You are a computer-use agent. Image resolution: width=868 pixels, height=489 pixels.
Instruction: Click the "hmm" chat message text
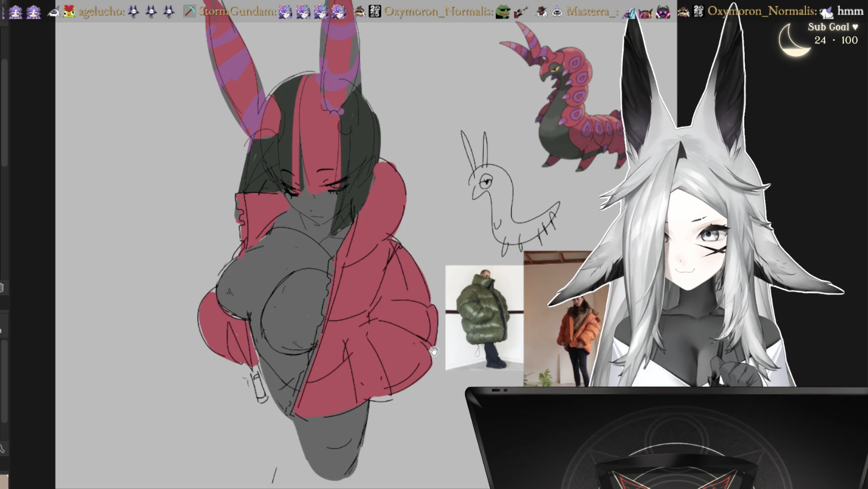(850, 11)
